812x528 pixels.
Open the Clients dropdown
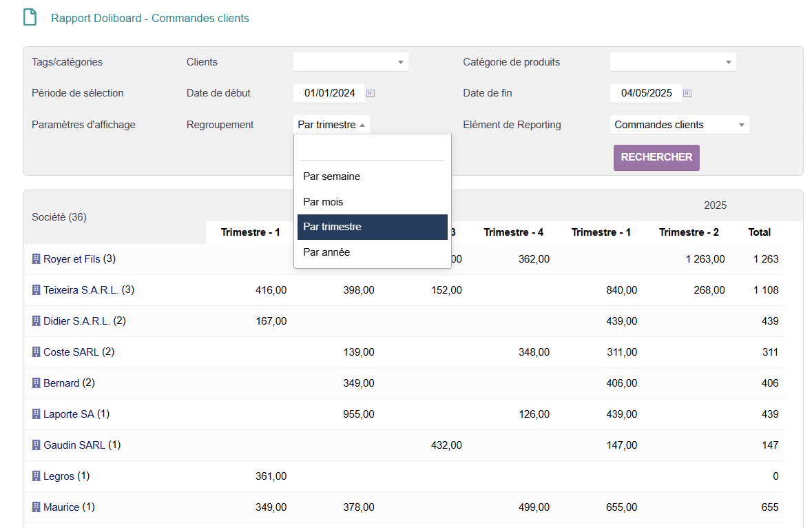351,62
